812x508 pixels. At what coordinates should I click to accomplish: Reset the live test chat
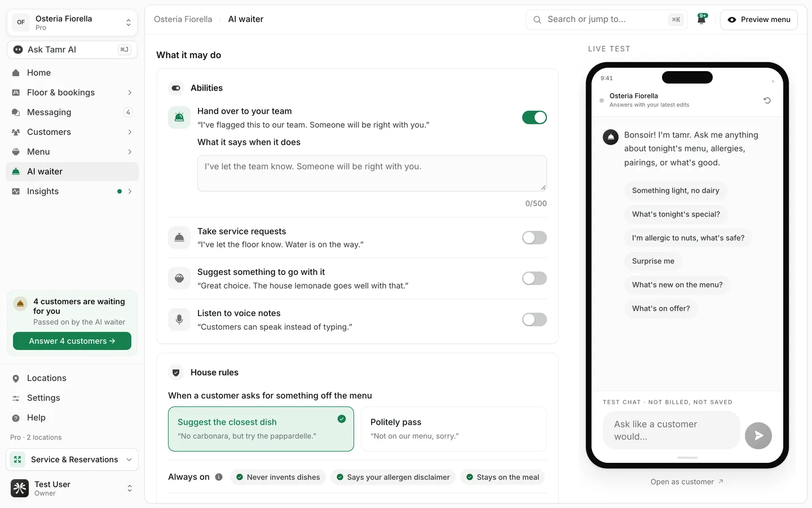[767, 100]
